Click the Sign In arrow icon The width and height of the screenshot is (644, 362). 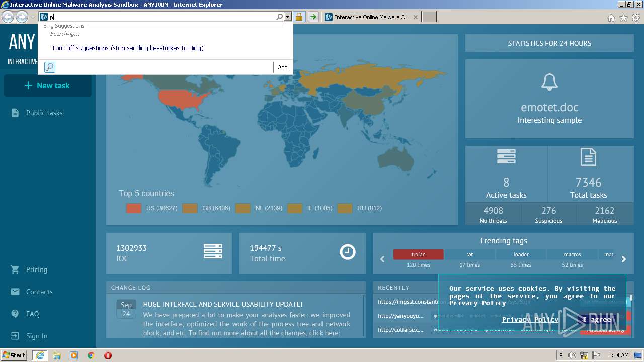click(x=15, y=336)
